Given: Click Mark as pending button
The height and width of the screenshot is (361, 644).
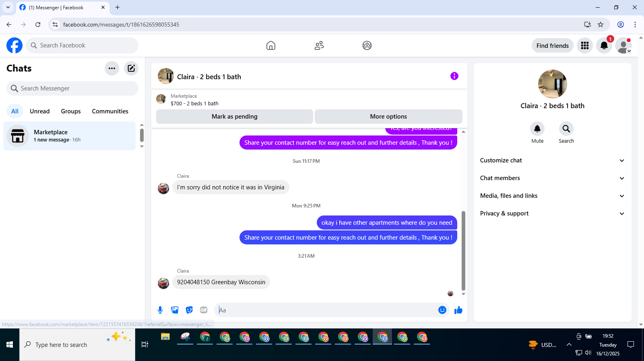Looking at the screenshot, I should [235, 117].
